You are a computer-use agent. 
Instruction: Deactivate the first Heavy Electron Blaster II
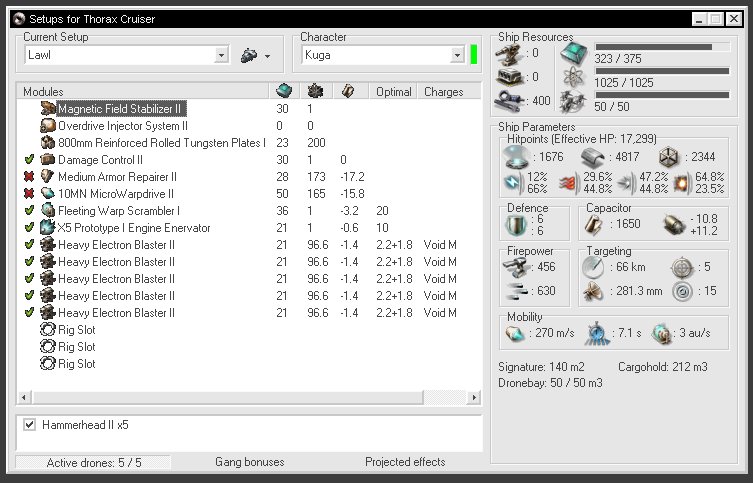click(29, 244)
